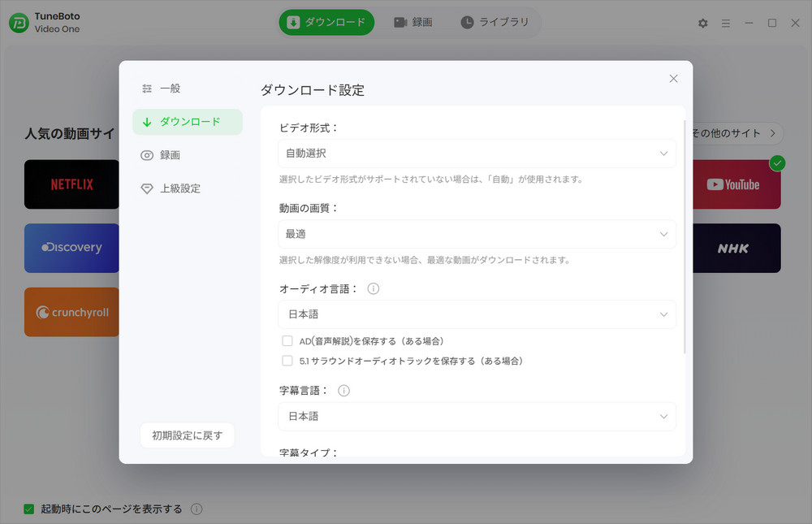This screenshot has width=812, height=524.
Task: Click the download arrow icon in the sidebar
Action: tap(147, 122)
